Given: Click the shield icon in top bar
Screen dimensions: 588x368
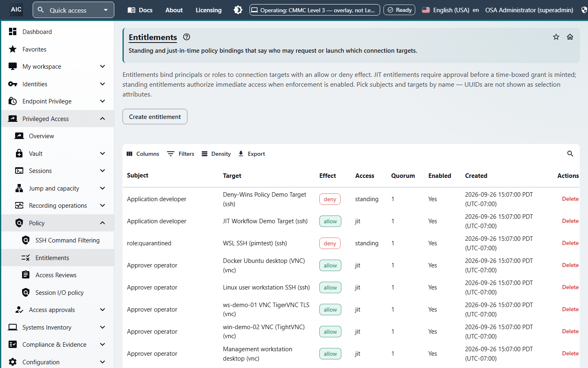Looking at the screenshot, I should pos(584,10).
